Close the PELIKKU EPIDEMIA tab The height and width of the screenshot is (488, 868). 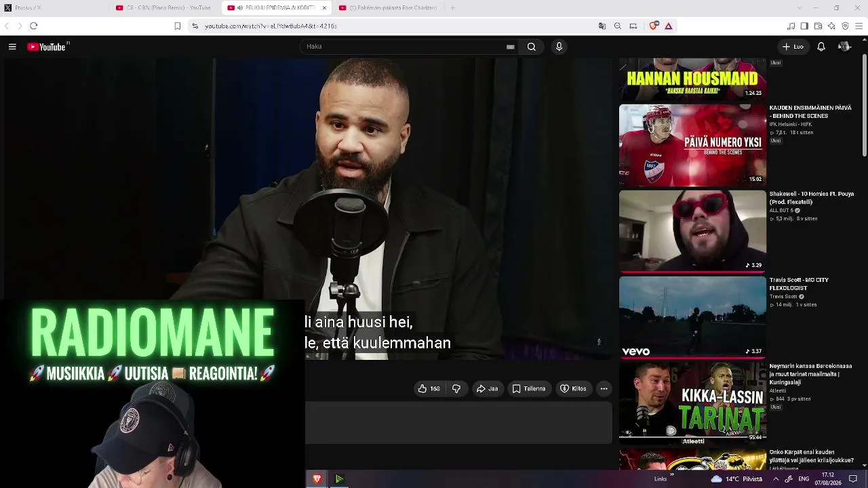(x=324, y=8)
